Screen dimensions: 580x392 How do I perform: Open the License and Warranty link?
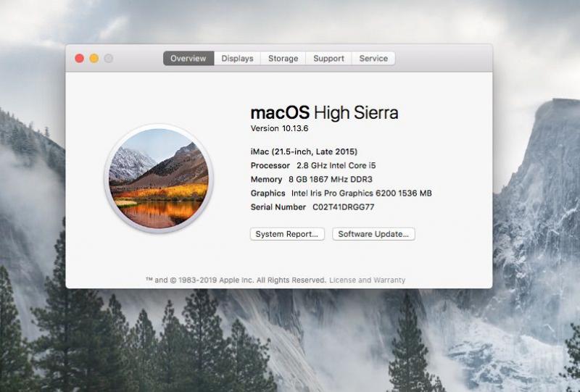(367, 280)
